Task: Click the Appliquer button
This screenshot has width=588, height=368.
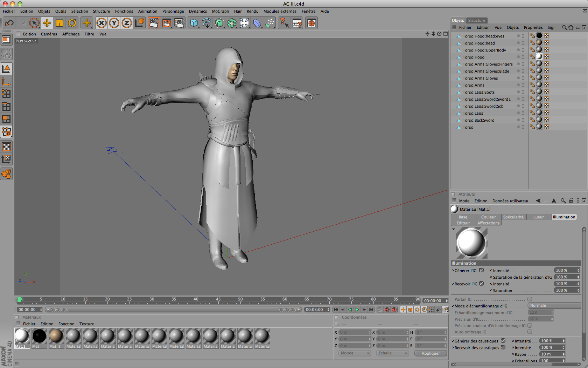Action: pos(430,353)
